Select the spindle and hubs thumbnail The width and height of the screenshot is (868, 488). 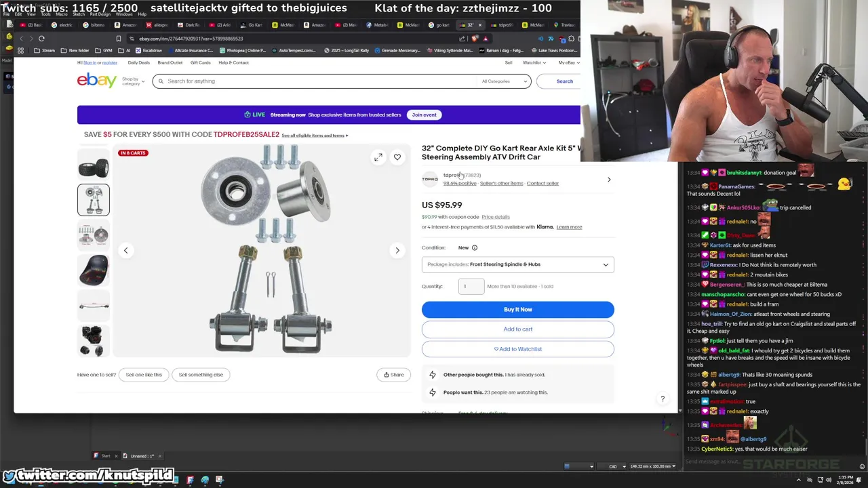click(x=94, y=200)
